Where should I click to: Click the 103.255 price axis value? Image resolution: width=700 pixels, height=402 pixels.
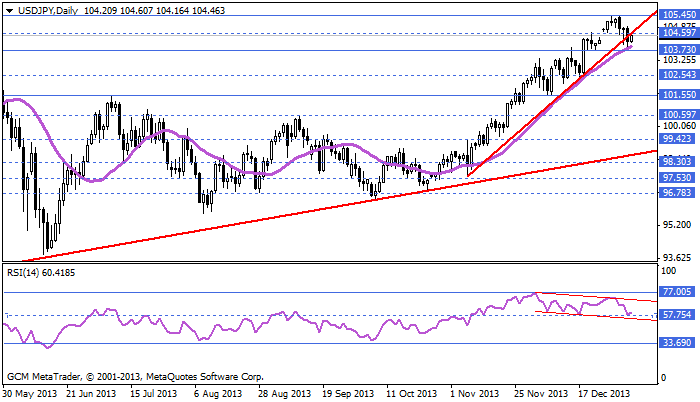coord(679,60)
